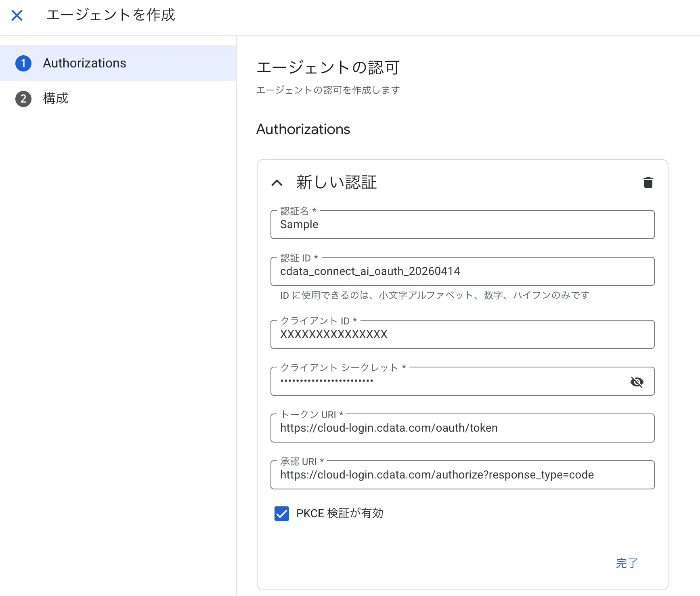Viewport: 700px width, 596px height.
Task: Click the 承認 URI field
Action: (444, 475)
